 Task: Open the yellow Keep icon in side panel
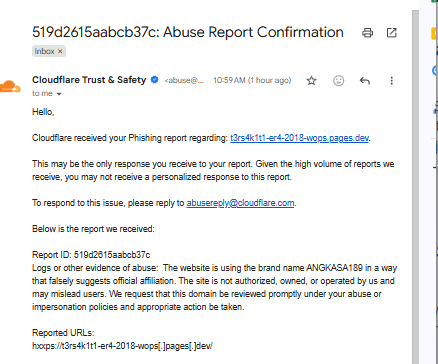pos(434,34)
